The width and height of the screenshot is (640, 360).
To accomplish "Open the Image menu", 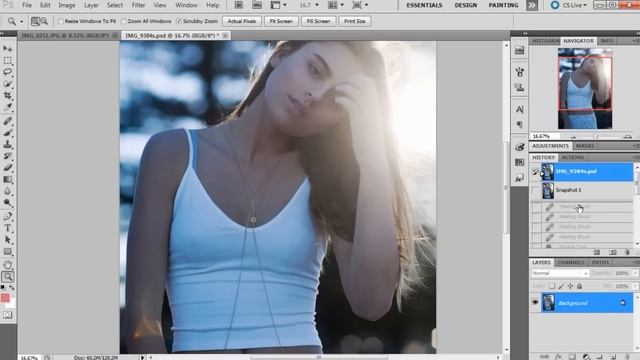I will pos(67,5).
